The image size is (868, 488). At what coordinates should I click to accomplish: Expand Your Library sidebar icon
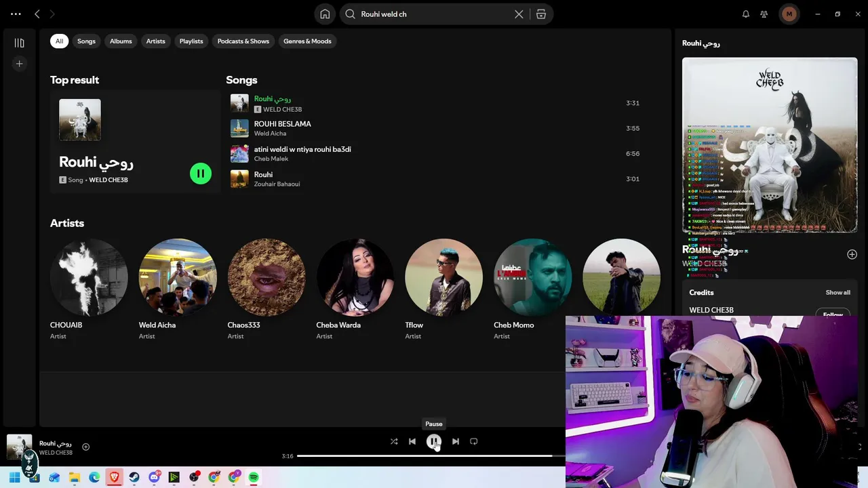pyautogui.click(x=19, y=43)
